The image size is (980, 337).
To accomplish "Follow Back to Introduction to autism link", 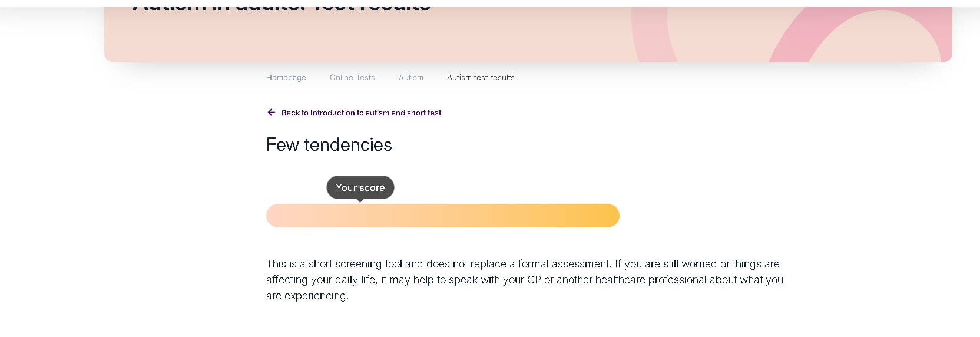I will point(361,113).
